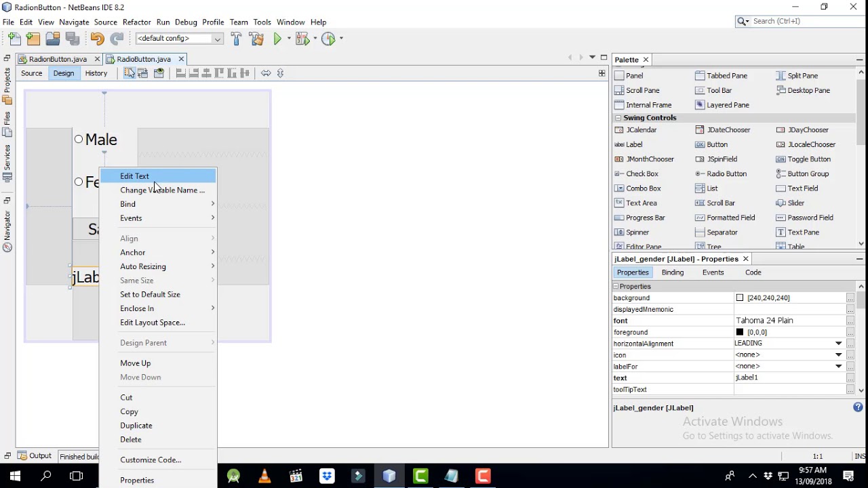Activate Connection Mode in designer toolbar

click(142, 73)
